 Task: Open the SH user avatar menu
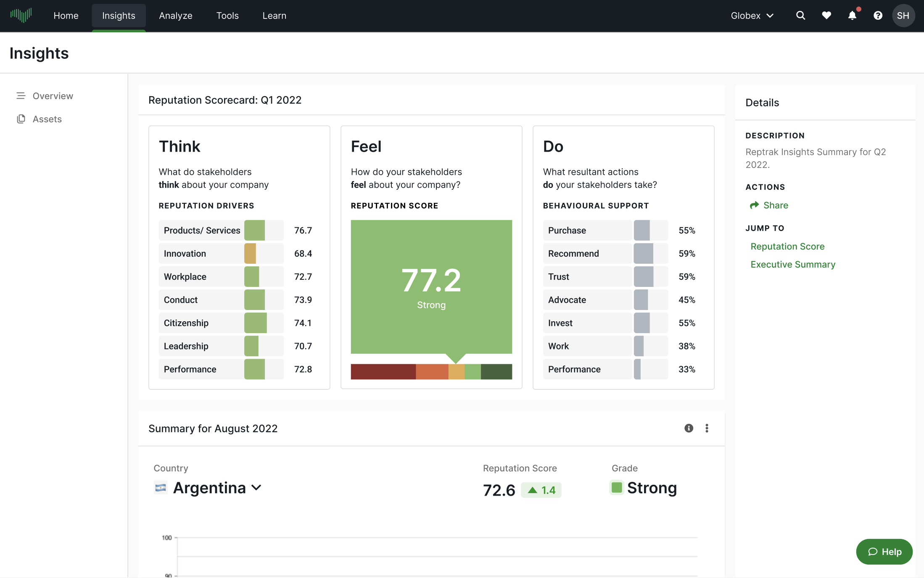(903, 16)
